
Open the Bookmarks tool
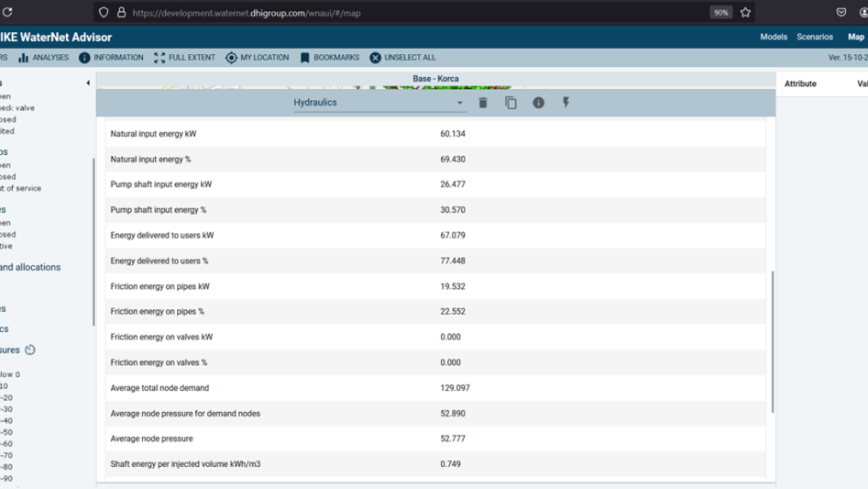(x=330, y=58)
